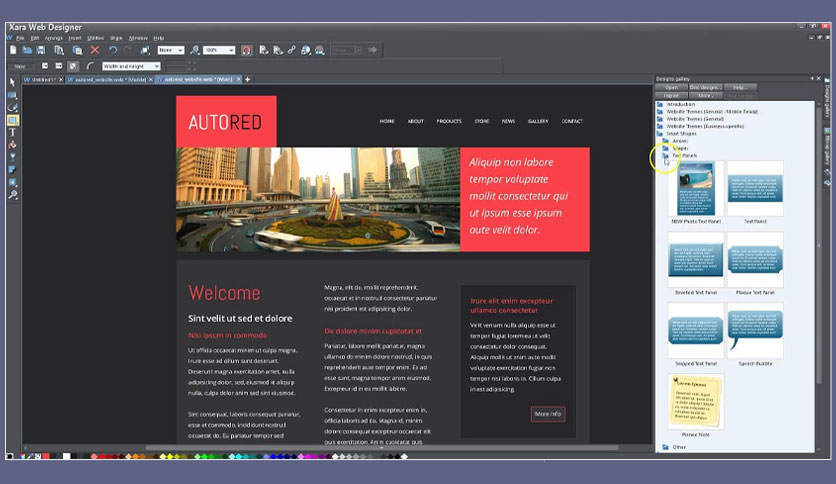Expand Website Themes (General) folder
Viewport: 836px width, 484px height.
tap(660, 119)
